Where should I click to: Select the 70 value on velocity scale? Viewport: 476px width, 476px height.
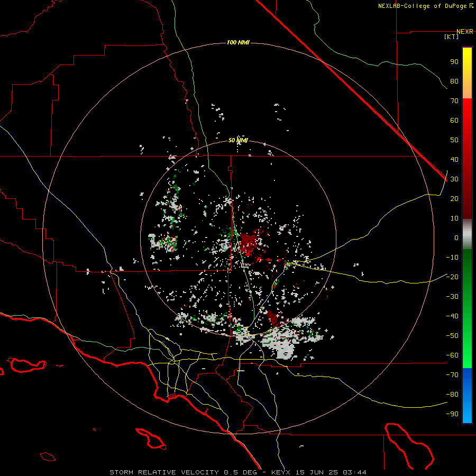[454, 101]
